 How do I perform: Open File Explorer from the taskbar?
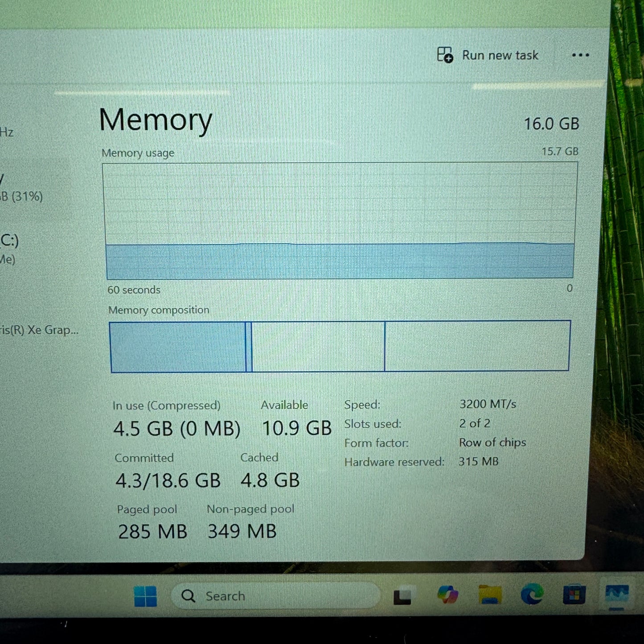[x=490, y=595]
